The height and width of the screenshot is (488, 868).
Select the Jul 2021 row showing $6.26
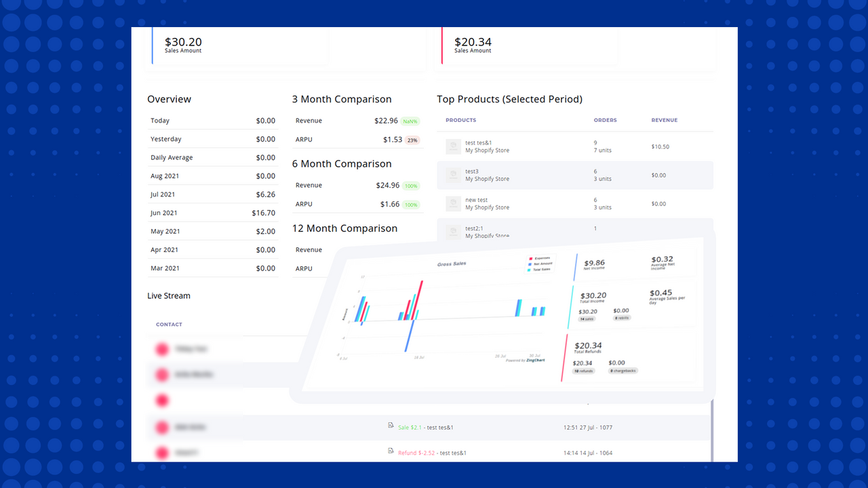[213, 194]
